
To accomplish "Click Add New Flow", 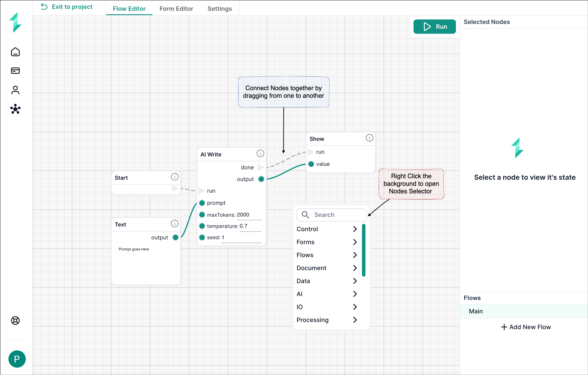I will click(525, 327).
